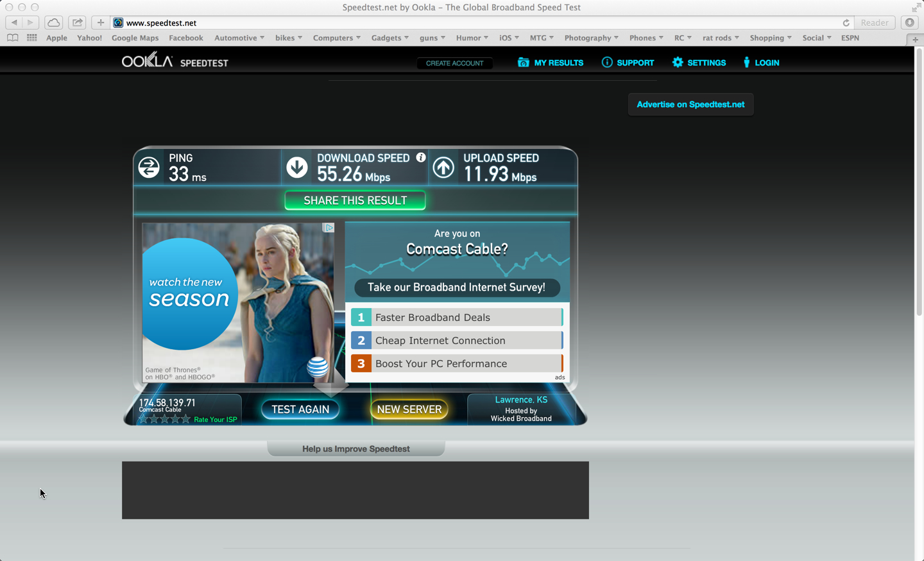Open the Facebook bookmark
The height and width of the screenshot is (561, 924).
(x=186, y=38)
